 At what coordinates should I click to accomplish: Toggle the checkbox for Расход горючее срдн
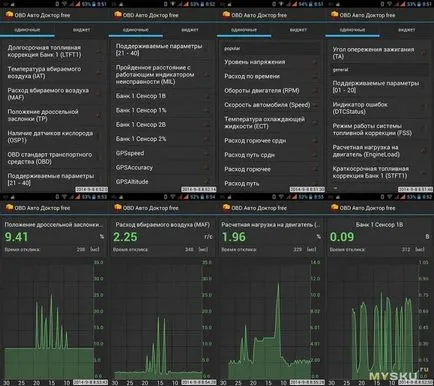[x=315, y=141]
